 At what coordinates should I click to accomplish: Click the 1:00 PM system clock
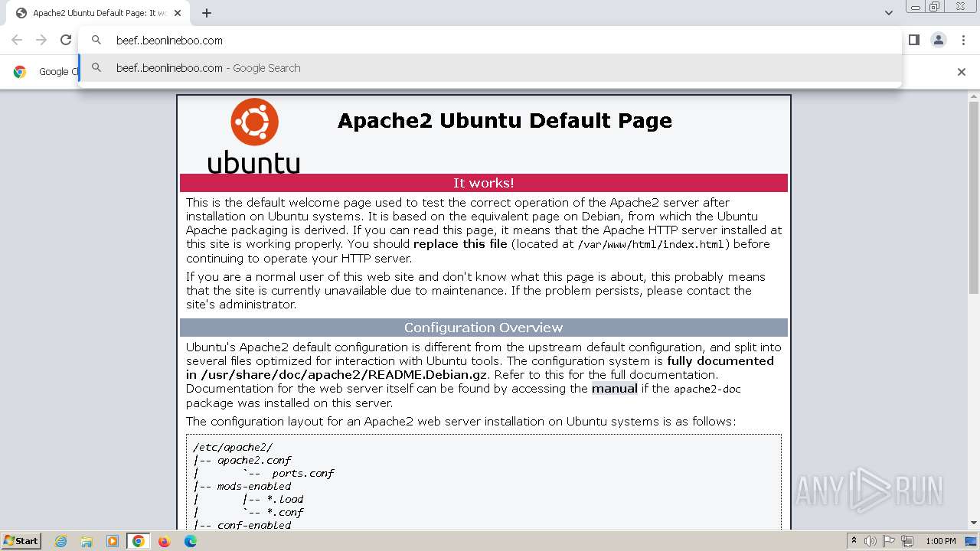[x=941, y=541]
